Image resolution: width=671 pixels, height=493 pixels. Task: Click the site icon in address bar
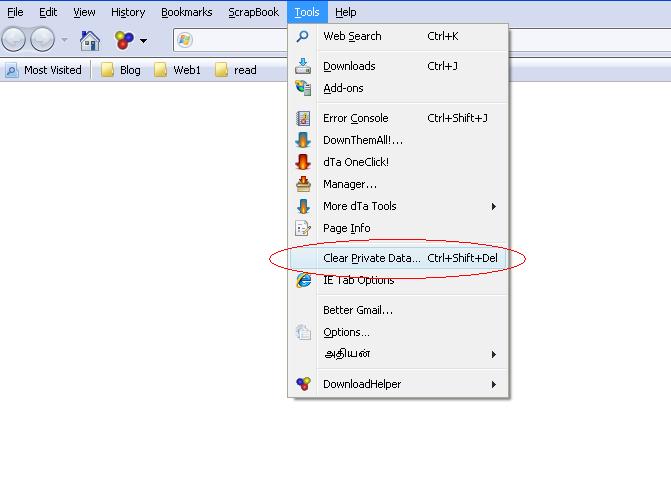click(x=185, y=40)
